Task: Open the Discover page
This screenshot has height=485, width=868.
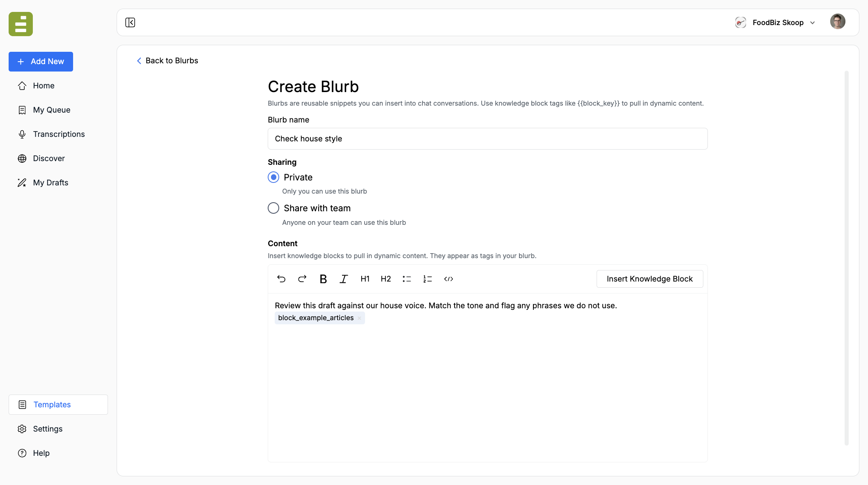Action: [x=58, y=158]
